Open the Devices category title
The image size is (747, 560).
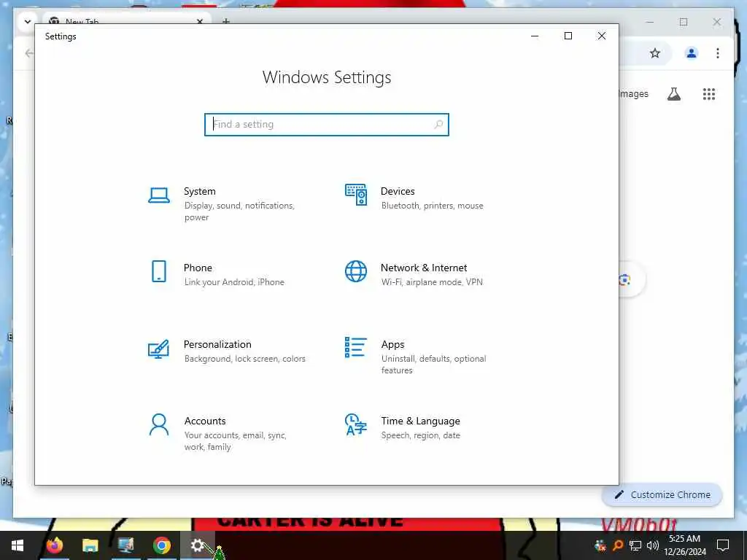coord(398,191)
